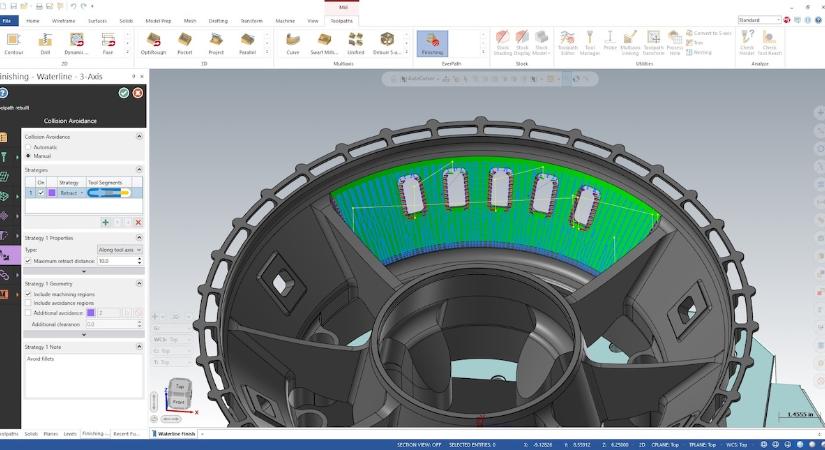Select the Automatic collision avoidance option
The image size is (825, 450).
28,147
